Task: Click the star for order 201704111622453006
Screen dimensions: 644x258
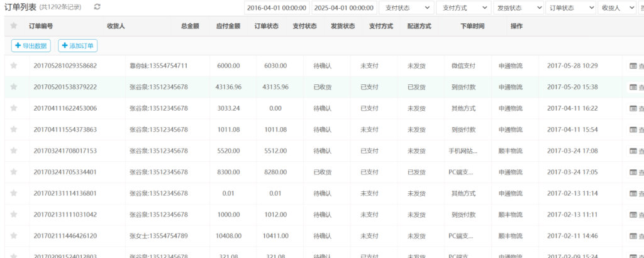Action: click(x=14, y=108)
